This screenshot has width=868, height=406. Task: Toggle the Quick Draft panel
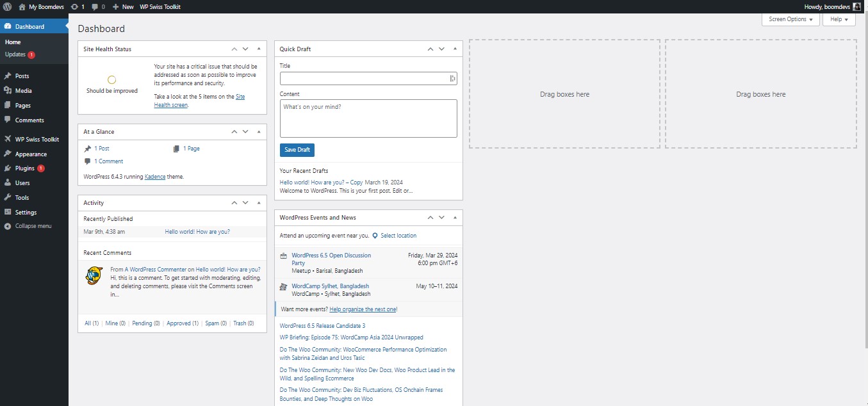click(455, 49)
